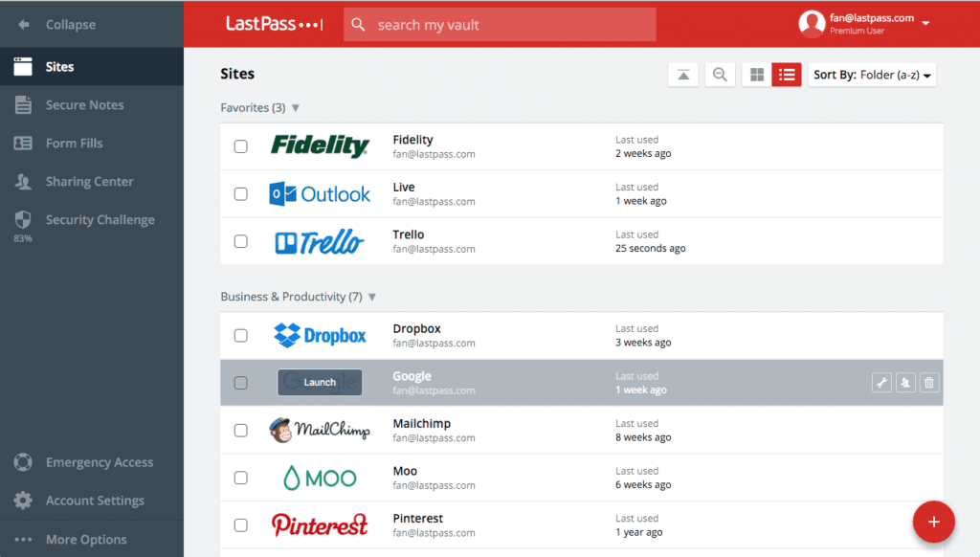Collapse the Favorites (3) folder
The image size is (980, 557).
(296, 108)
